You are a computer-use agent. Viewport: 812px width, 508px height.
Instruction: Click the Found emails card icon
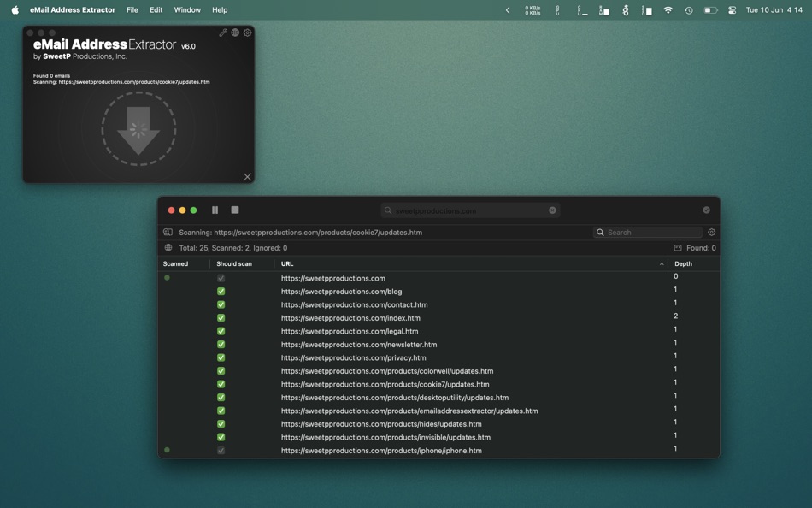[x=678, y=248]
